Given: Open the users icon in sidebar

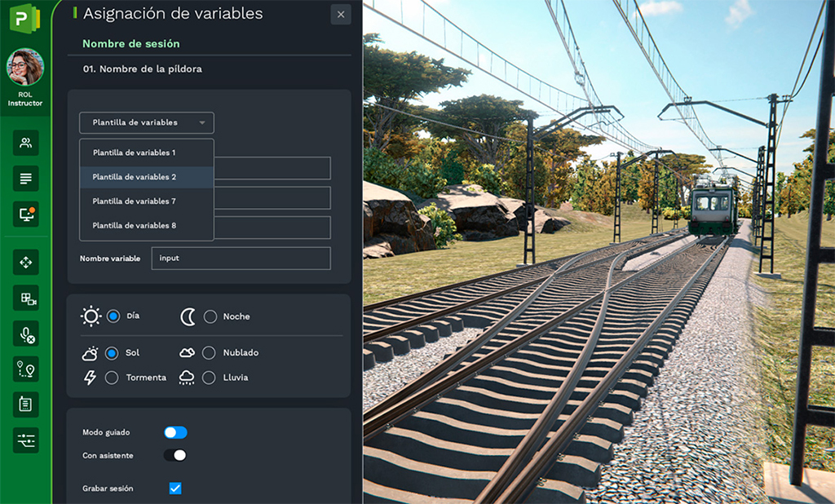Looking at the screenshot, I should pos(25,143).
